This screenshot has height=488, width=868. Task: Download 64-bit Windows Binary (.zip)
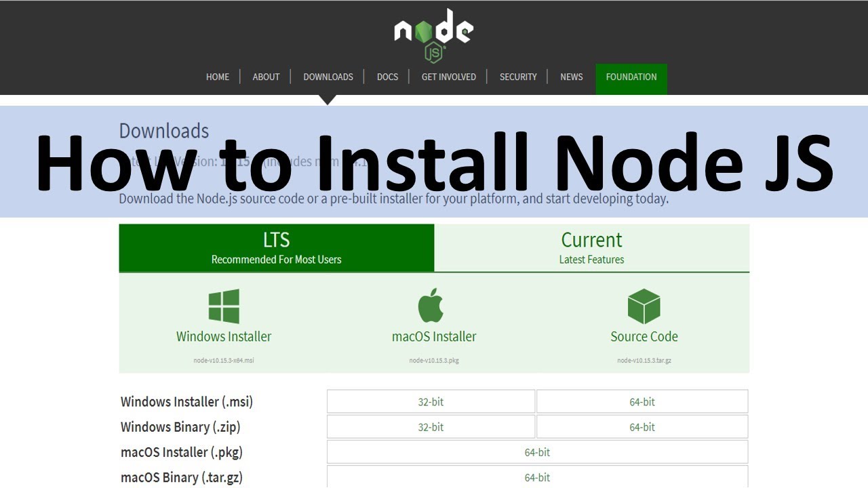(x=642, y=426)
